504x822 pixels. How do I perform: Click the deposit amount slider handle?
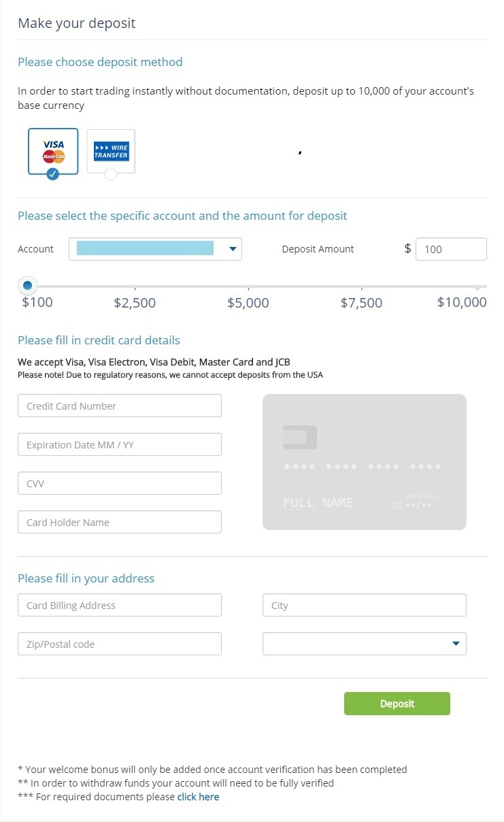point(27,286)
